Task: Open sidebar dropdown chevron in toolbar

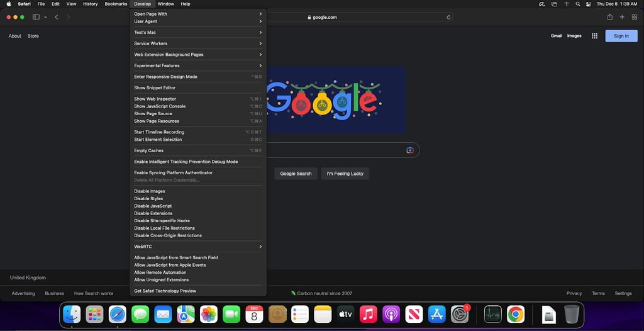Action: [45, 17]
